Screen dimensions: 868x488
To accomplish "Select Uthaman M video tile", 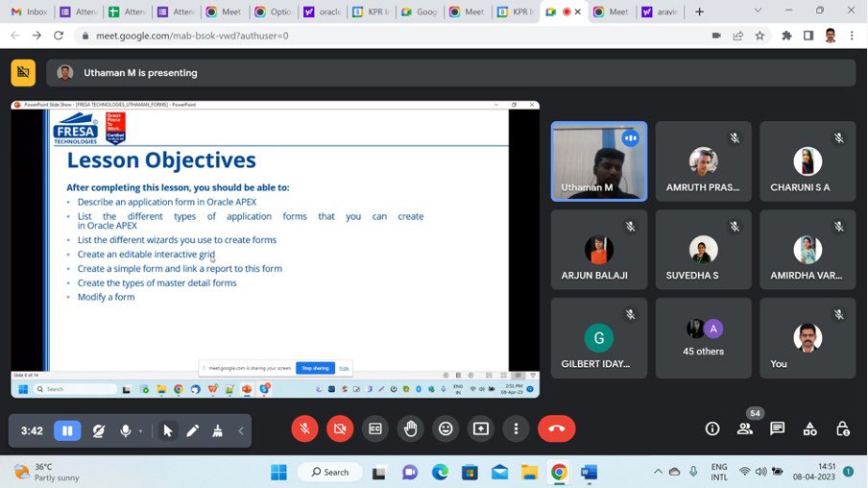I will pyautogui.click(x=599, y=161).
